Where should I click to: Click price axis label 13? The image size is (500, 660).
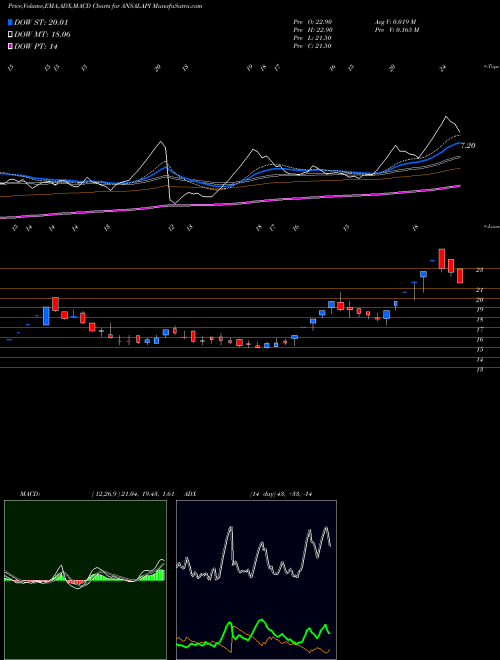479,370
